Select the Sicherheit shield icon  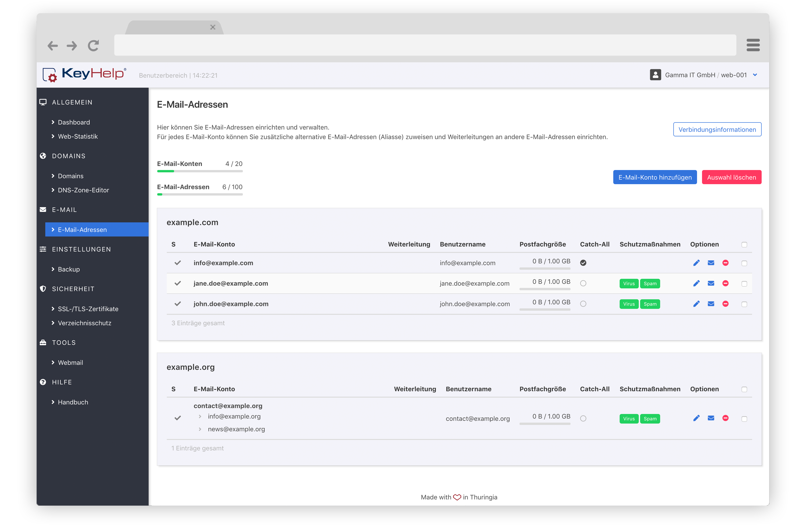tap(43, 289)
